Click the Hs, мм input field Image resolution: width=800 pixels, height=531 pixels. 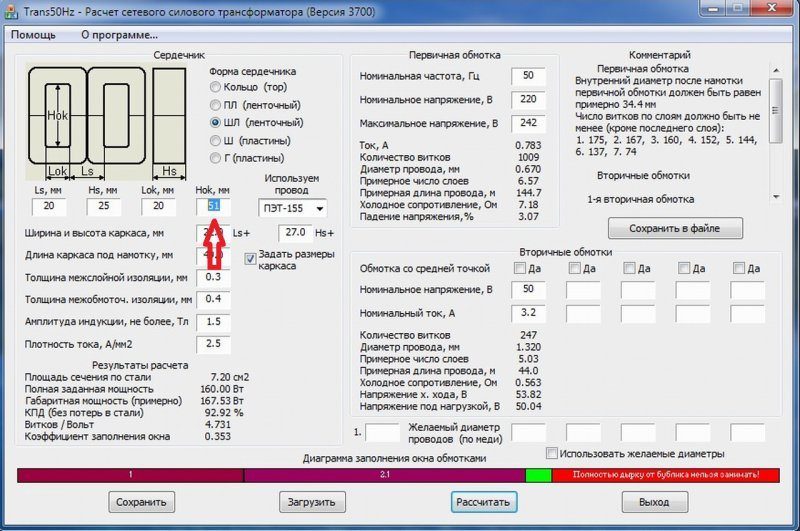pos(104,207)
